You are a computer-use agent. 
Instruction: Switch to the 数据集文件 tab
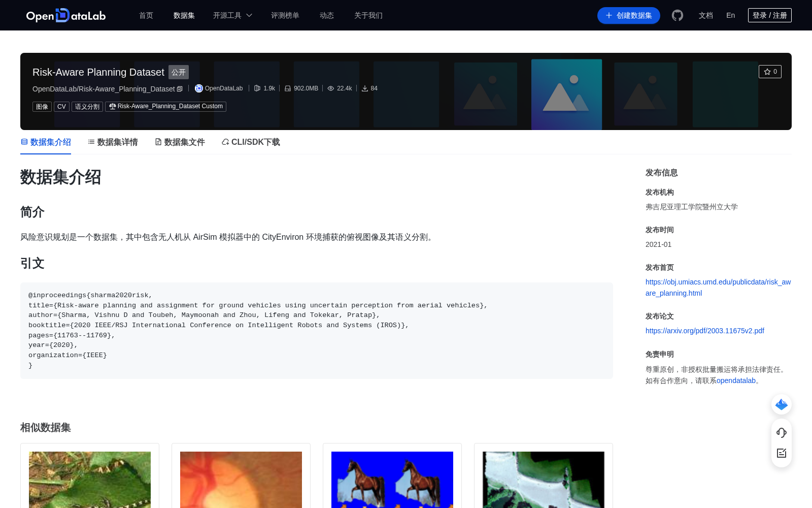180,142
